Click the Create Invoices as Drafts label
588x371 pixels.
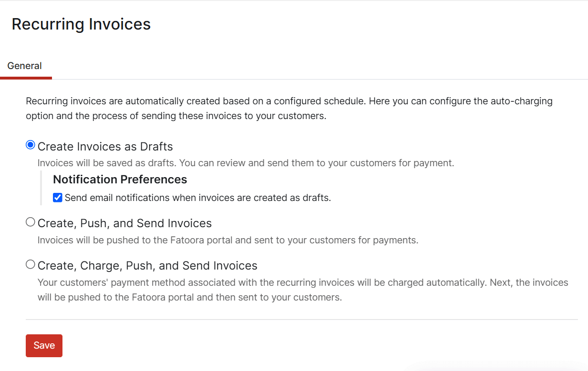tap(105, 147)
